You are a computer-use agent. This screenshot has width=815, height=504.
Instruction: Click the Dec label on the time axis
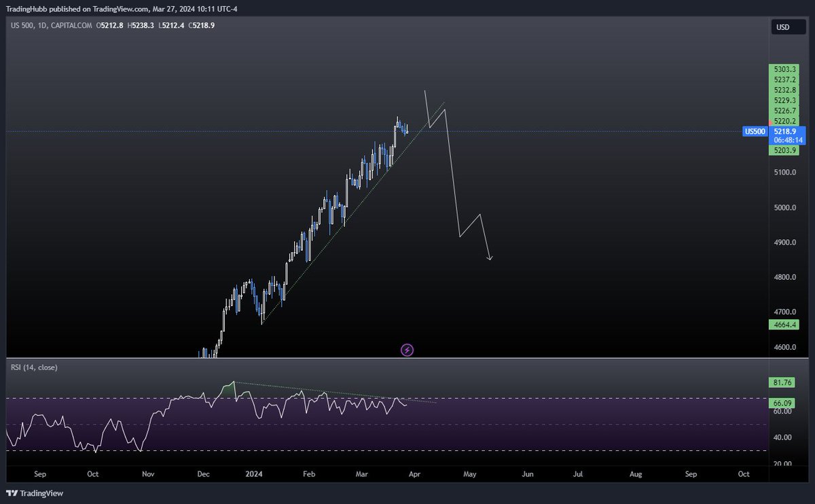pos(202,474)
